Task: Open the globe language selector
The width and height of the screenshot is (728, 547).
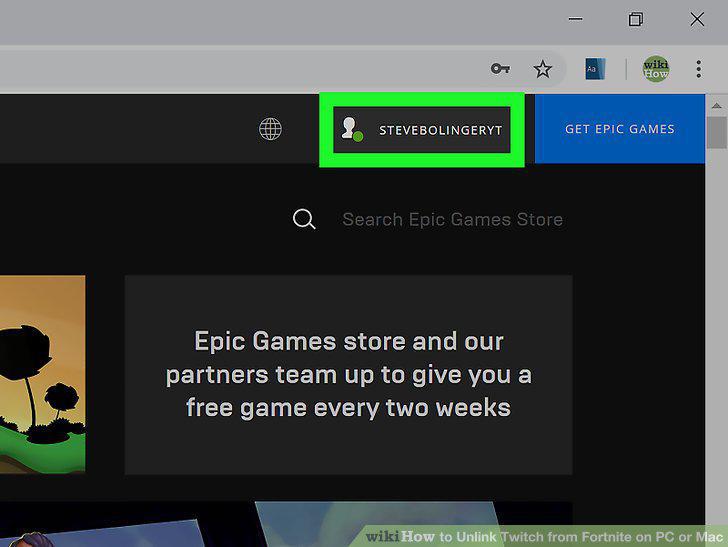Action: [x=270, y=129]
